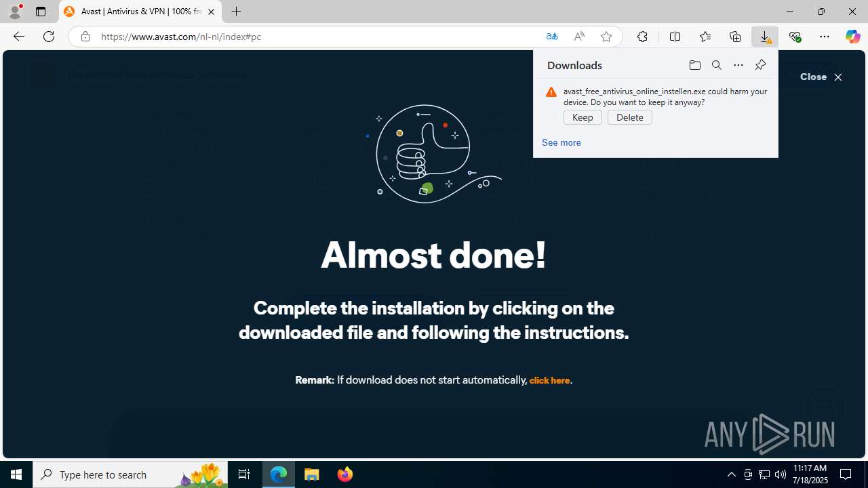Launch Firefox from taskbar
The height and width of the screenshot is (488, 868).
point(344,474)
